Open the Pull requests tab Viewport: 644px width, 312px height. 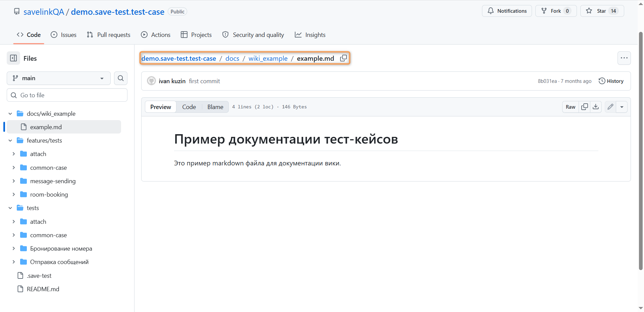[108, 35]
